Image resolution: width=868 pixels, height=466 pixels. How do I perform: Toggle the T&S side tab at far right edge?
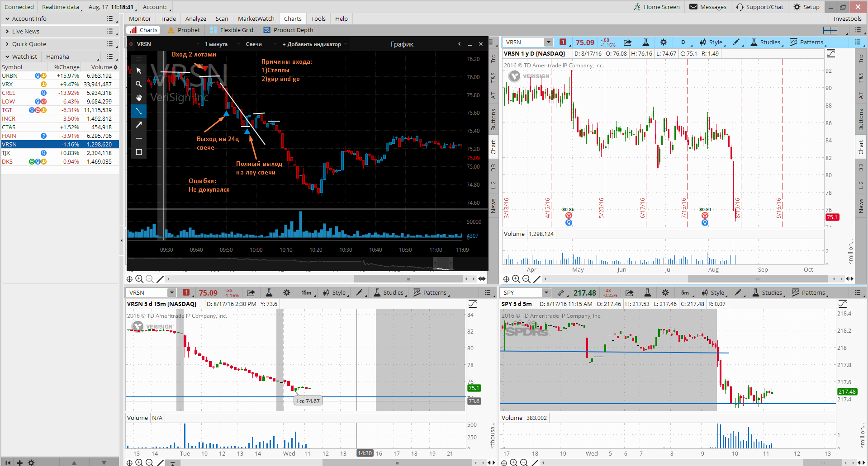point(861,77)
